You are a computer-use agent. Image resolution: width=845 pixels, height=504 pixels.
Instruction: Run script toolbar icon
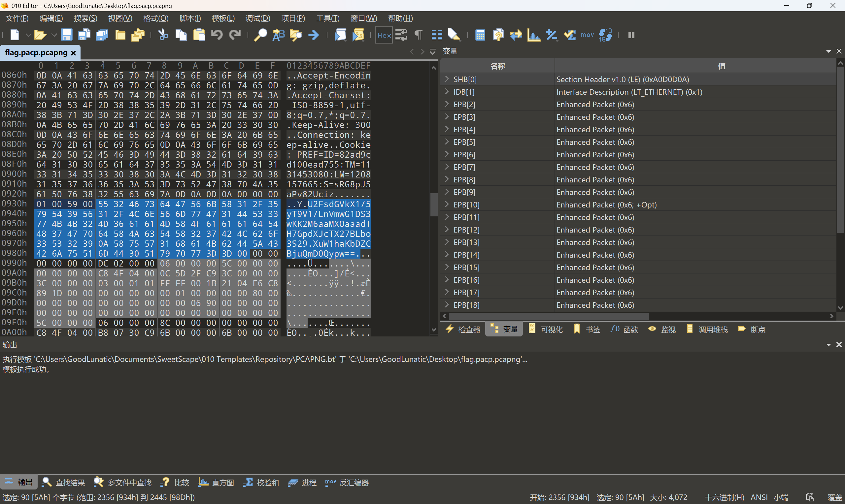click(x=340, y=35)
